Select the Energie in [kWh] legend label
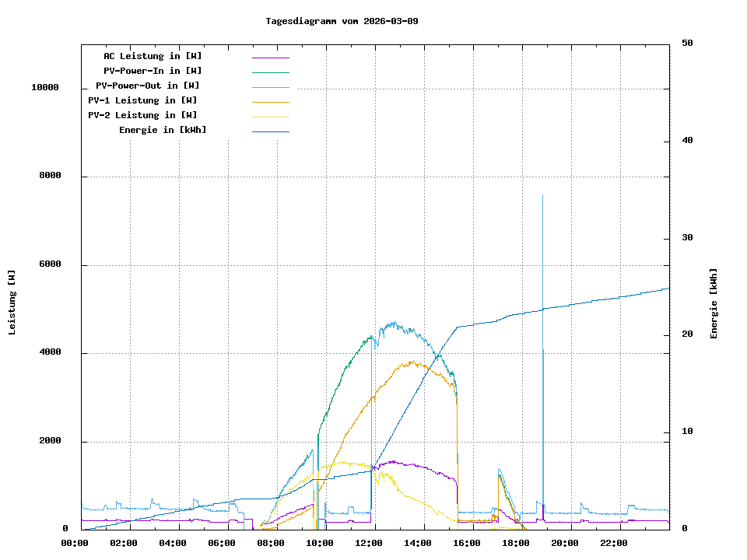This screenshot has height=560, width=747. pos(163,130)
